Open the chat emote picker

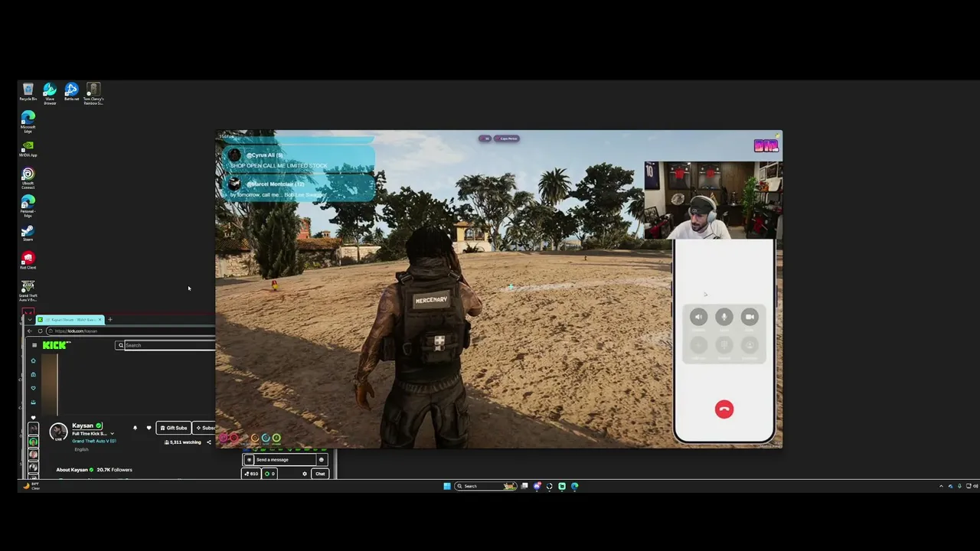(322, 460)
